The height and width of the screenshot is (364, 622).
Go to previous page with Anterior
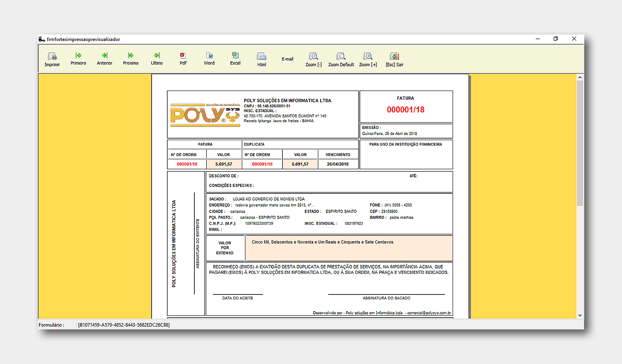click(x=104, y=59)
